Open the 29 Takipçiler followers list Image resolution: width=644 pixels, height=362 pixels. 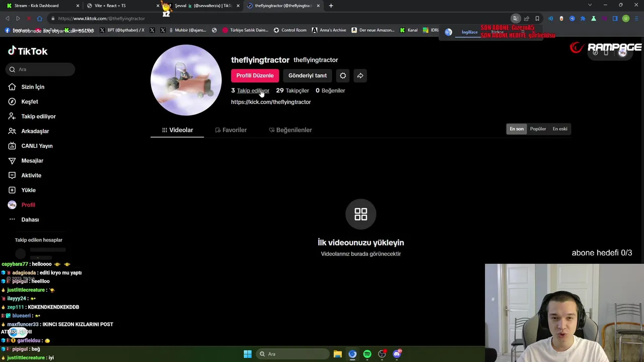coord(292,90)
